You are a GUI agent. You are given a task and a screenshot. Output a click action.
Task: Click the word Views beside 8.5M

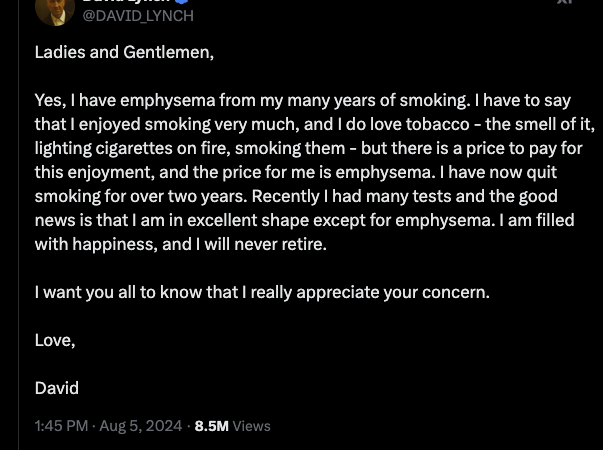(252, 426)
